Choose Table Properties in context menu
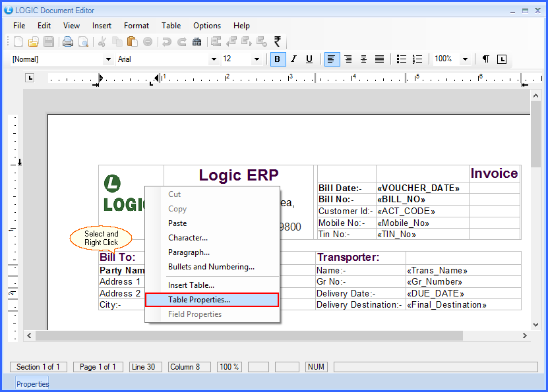The height and width of the screenshot is (392, 548). (212, 300)
